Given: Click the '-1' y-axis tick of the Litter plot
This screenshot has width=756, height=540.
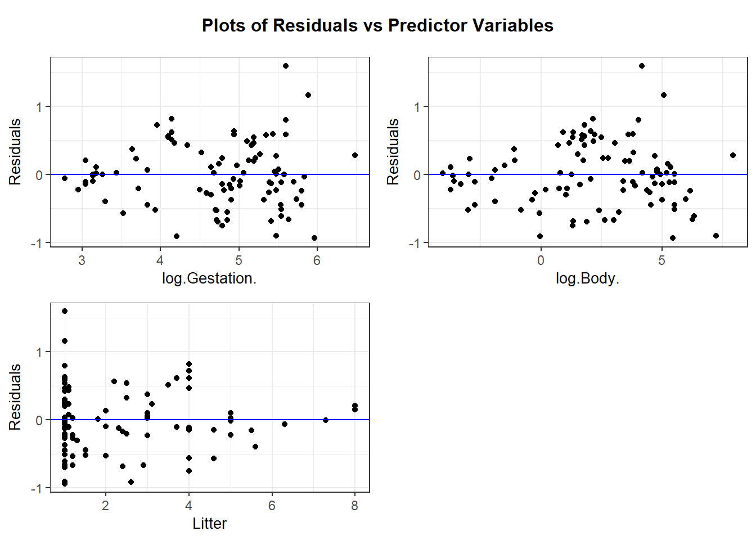Looking at the screenshot, I should (x=38, y=488).
